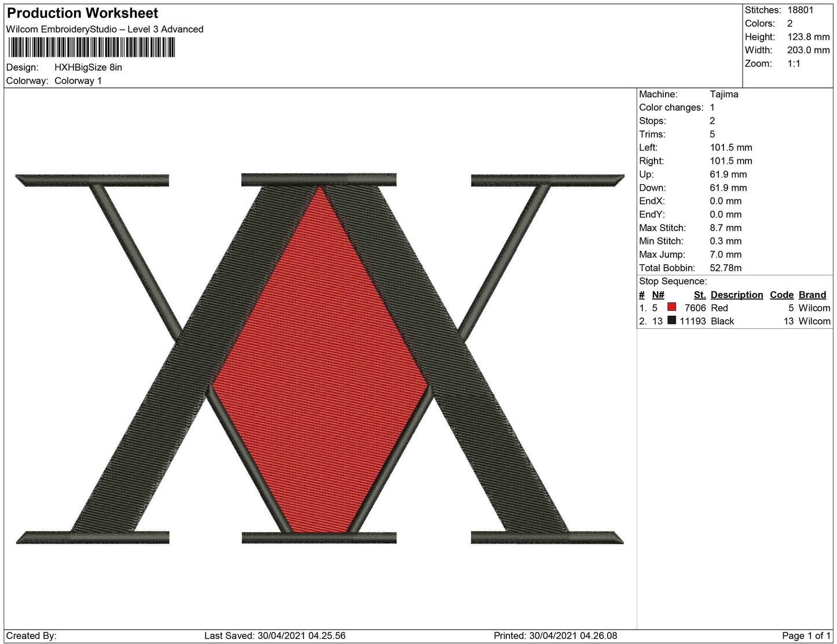Click the 'Left:' label
Screen dimensions: 837x644
point(648,147)
